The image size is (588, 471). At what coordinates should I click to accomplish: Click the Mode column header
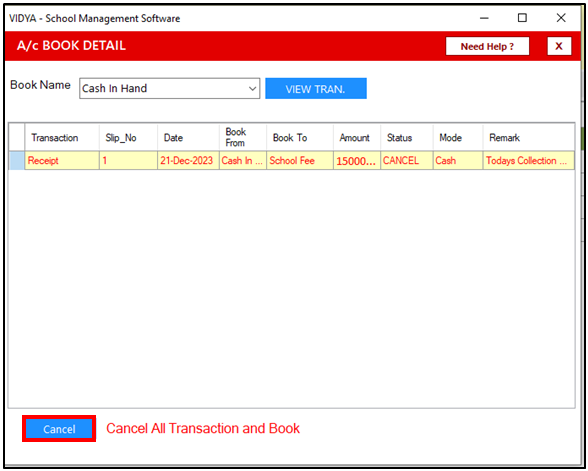click(458, 138)
